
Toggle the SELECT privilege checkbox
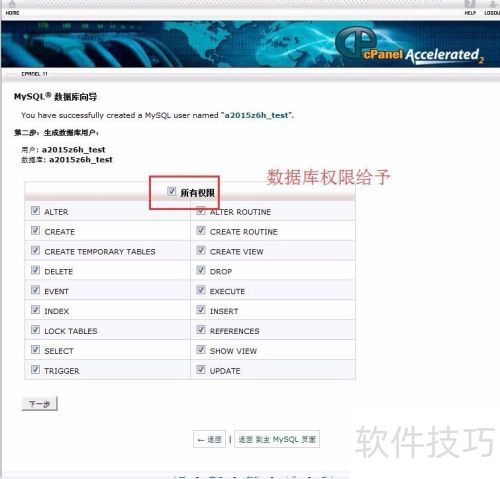point(35,349)
